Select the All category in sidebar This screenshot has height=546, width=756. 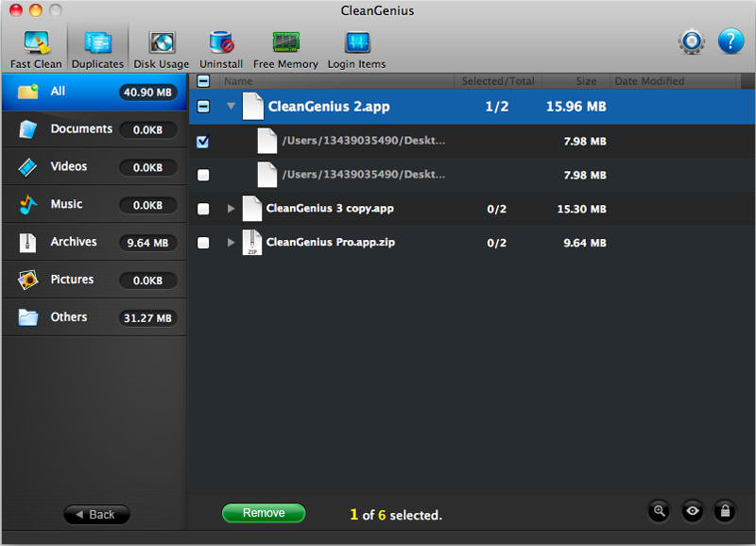[94, 92]
